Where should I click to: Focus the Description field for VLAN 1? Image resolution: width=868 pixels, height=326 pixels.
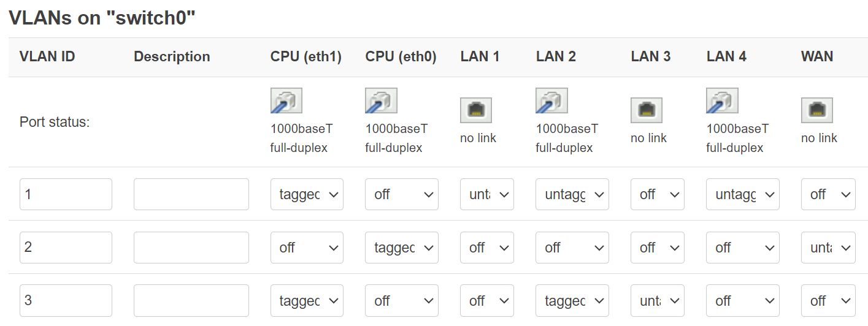(191, 194)
